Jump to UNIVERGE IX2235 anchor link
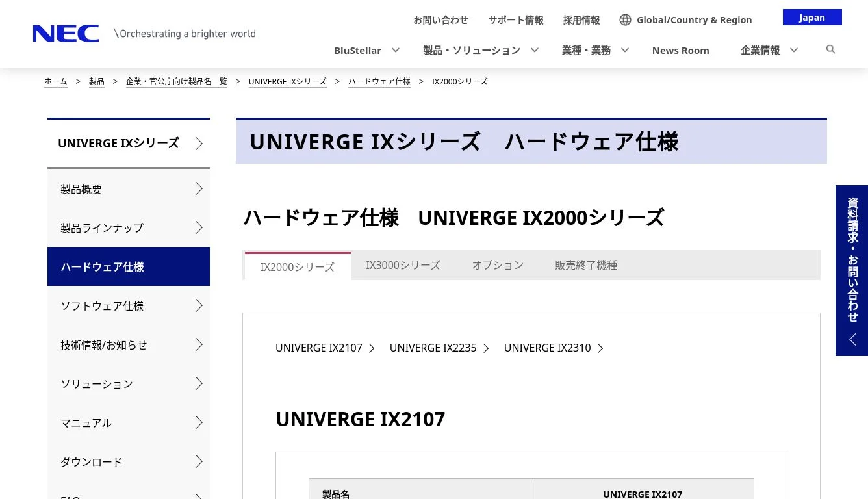 (433, 348)
